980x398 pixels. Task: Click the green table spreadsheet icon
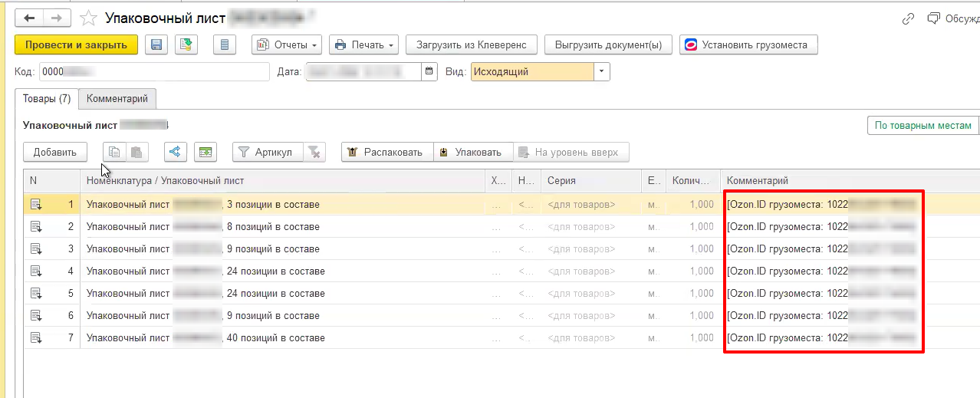(206, 152)
